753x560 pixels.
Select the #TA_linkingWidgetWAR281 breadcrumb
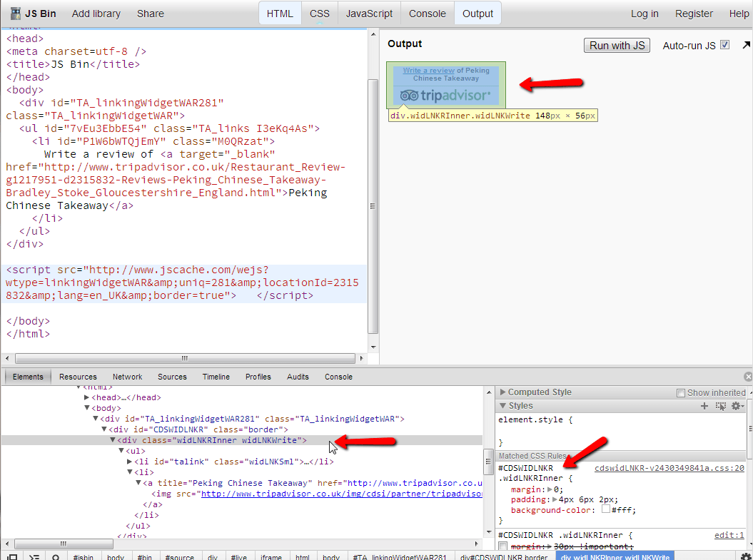coord(400,557)
